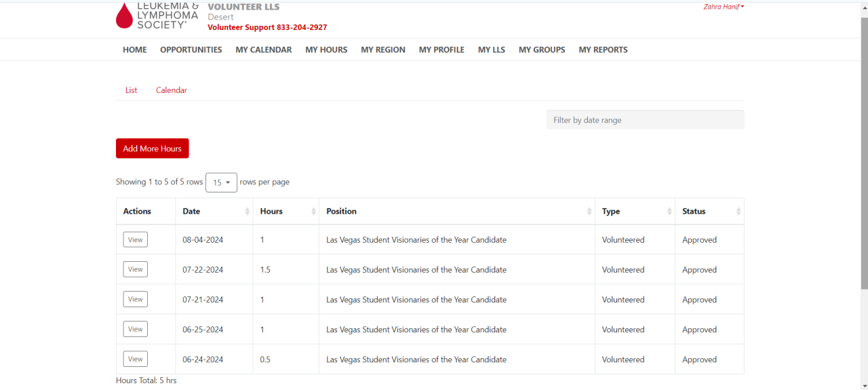Open the MY HOURS menu item

click(x=326, y=50)
